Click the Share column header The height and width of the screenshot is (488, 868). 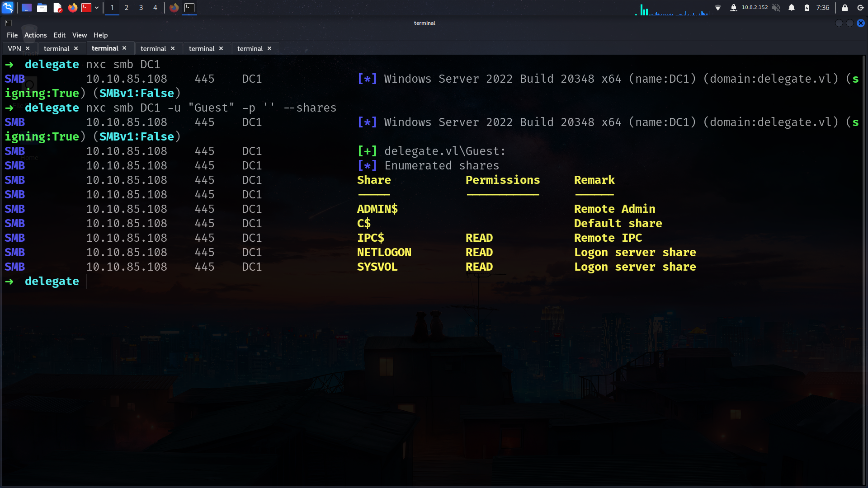click(x=374, y=180)
